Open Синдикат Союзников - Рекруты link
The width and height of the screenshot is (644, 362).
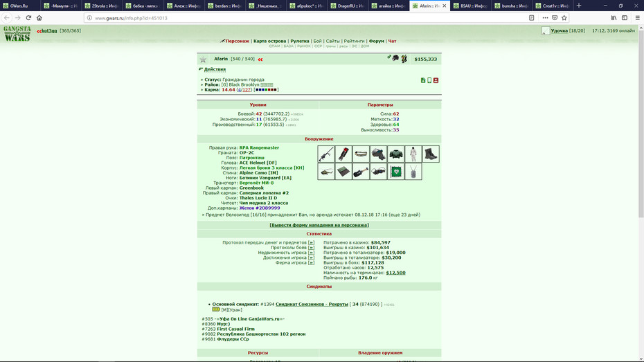(x=312, y=304)
